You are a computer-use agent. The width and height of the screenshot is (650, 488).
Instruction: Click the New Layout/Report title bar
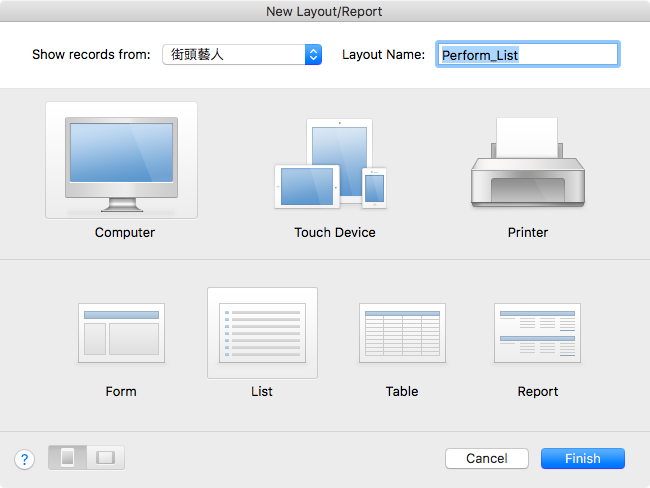coord(325,11)
